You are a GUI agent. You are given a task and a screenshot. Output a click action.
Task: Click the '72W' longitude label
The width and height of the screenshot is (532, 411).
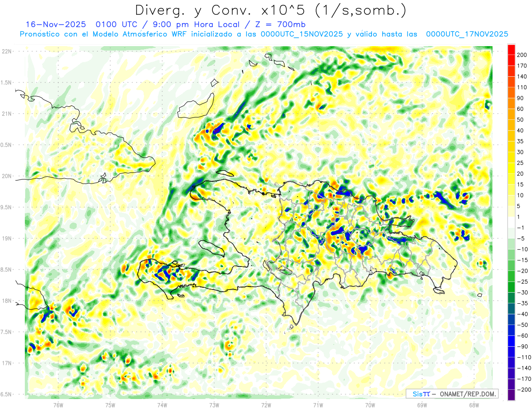tap(266, 405)
